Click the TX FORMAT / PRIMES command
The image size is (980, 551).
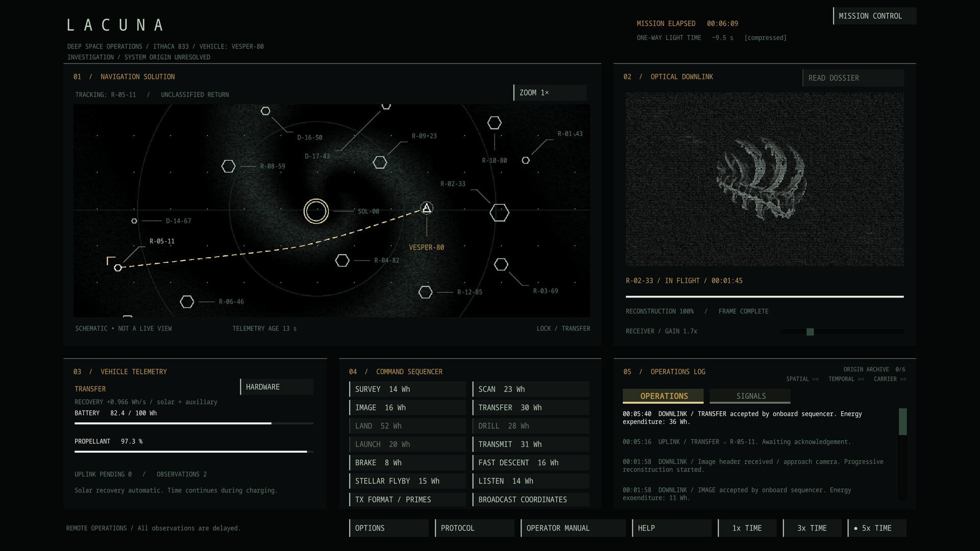click(x=407, y=499)
